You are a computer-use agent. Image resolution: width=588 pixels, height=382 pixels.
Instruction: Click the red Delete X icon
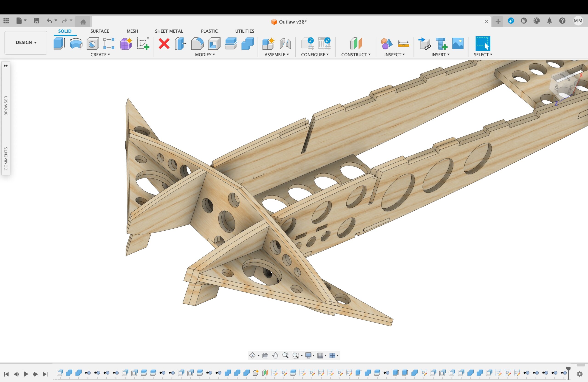click(x=164, y=43)
